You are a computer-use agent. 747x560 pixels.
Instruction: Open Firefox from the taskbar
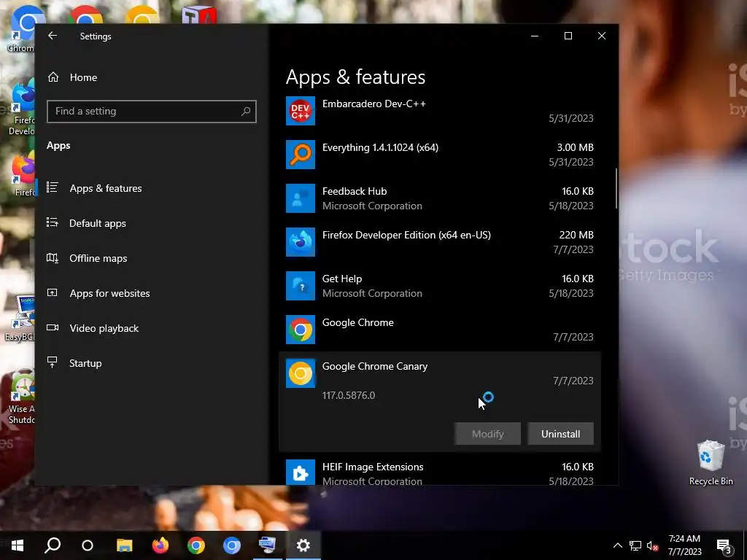(x=160, y=545)
